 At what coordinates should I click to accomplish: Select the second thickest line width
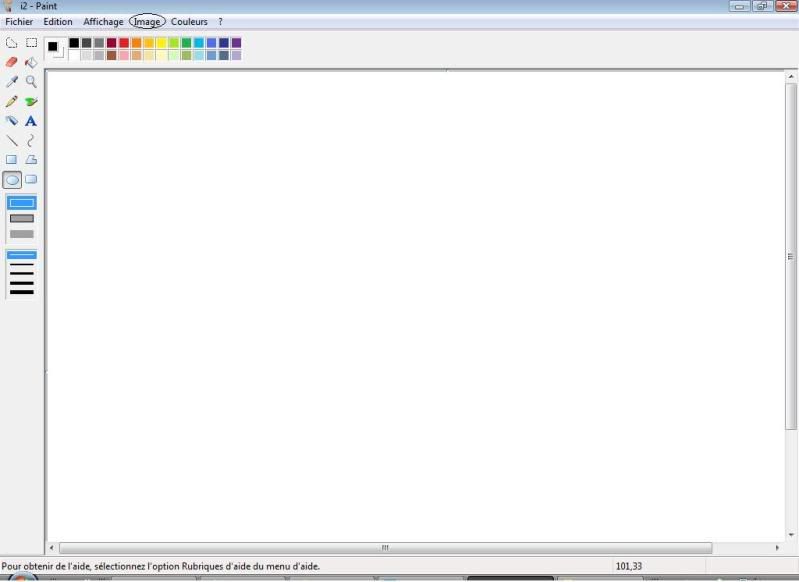pos(21,283)
